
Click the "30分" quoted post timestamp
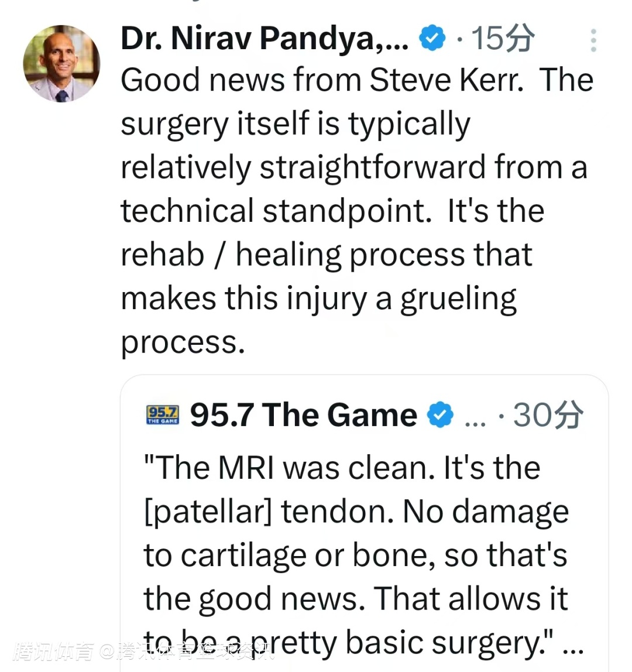(548, 415)
